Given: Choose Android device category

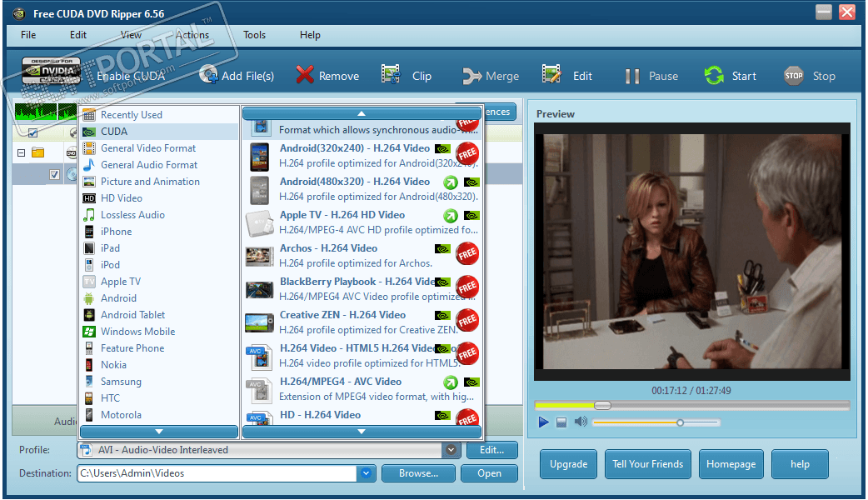Looking at the screenshot, I should tap(159, 297).
